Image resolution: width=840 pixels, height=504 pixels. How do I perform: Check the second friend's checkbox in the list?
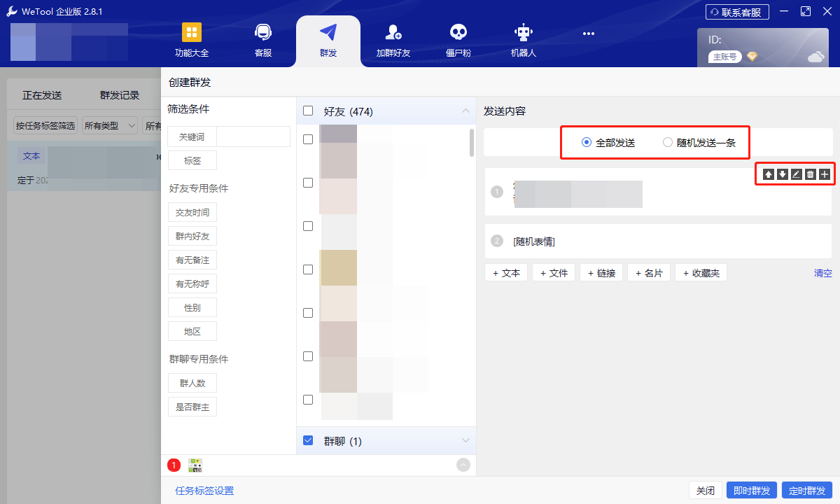coord(308,183)
